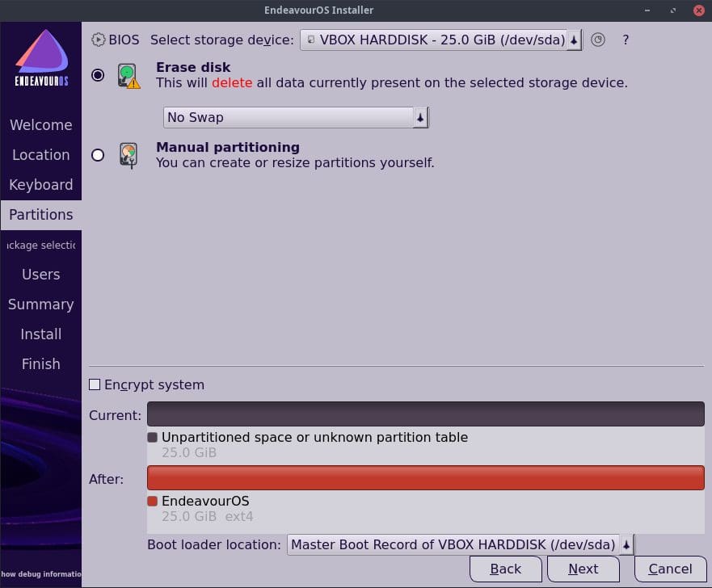Click the Manual partitioning heading text

pyautogui.click(x=227, y=147)
